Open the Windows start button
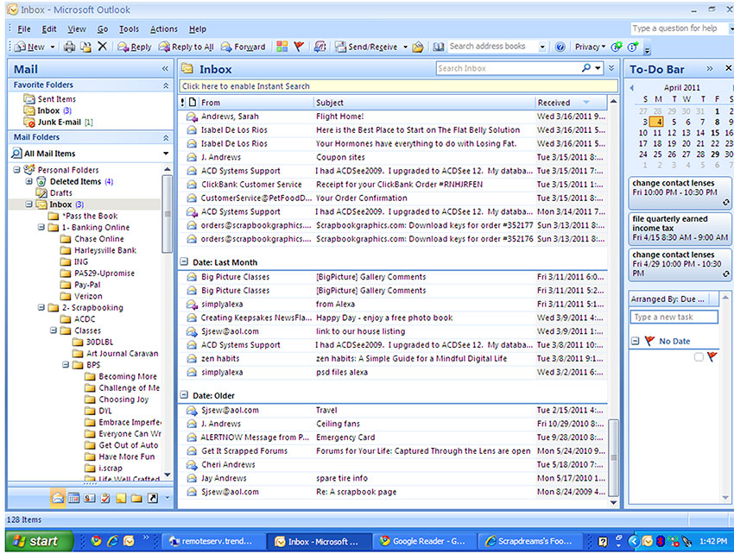The height and width of the screenshot is (560, 734). coord(40,541)
